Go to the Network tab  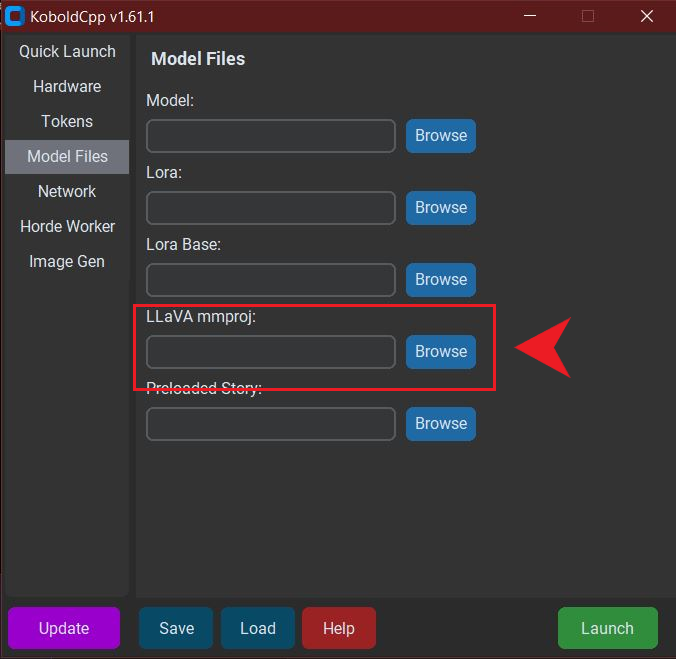67,191
